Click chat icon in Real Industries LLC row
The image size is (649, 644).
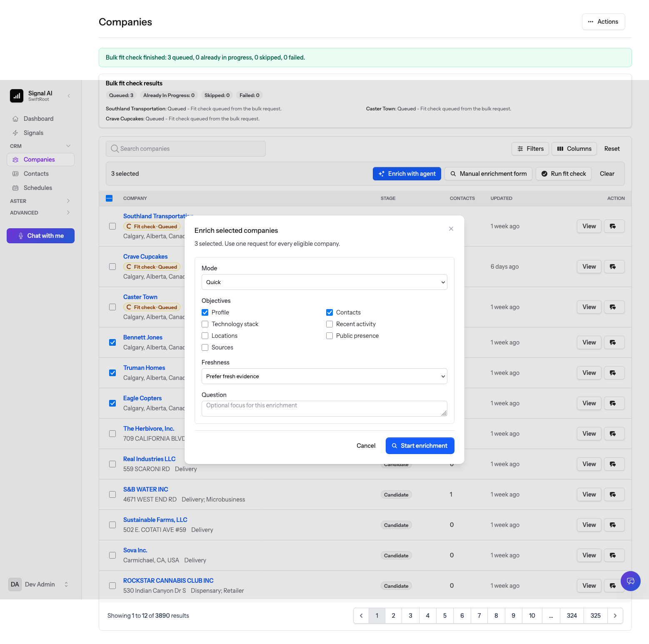pos(614,464)
